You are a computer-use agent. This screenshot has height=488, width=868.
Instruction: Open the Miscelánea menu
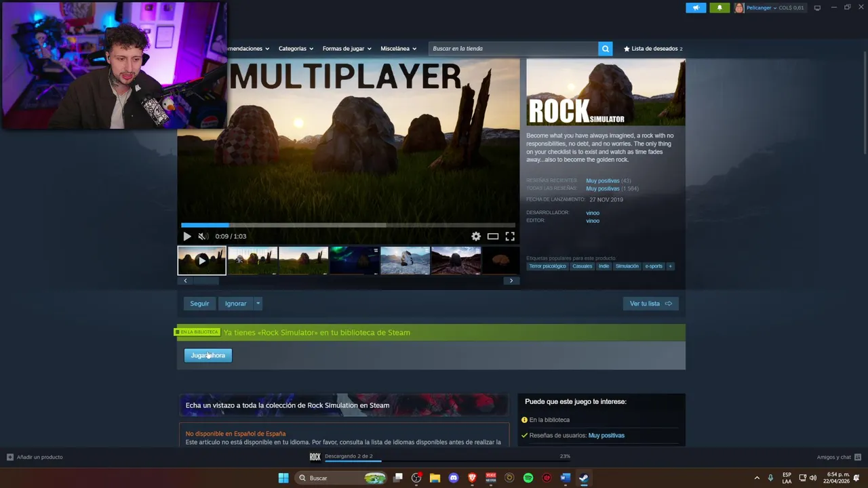[x=398, y=49]
